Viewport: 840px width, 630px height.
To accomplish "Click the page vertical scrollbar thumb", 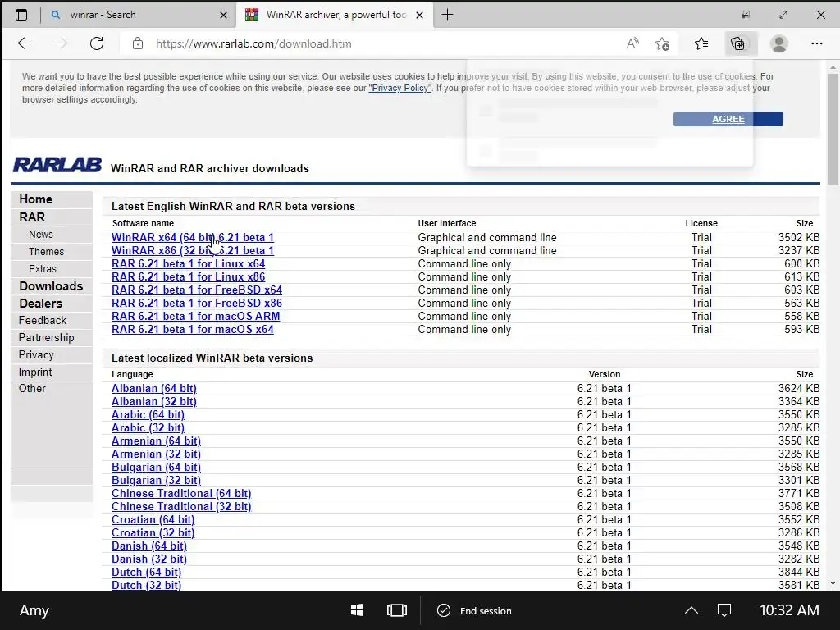I will click(833, 130).
